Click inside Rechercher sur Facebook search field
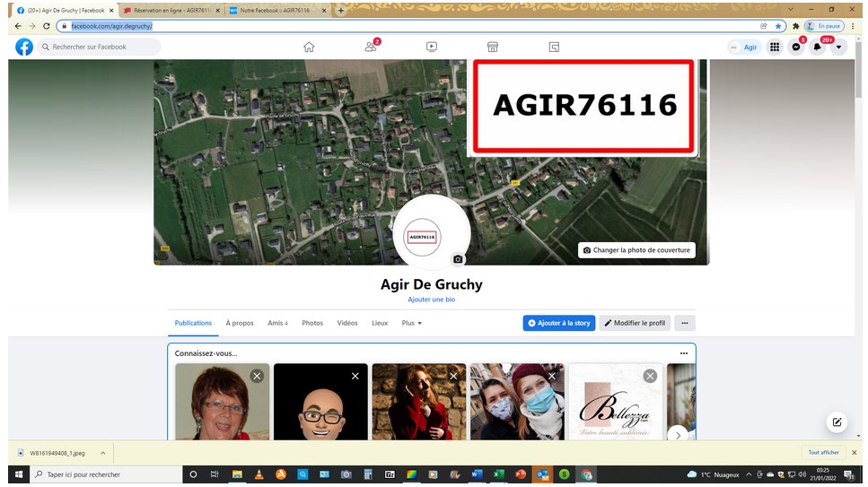868x487 pixels. point(99,47)
